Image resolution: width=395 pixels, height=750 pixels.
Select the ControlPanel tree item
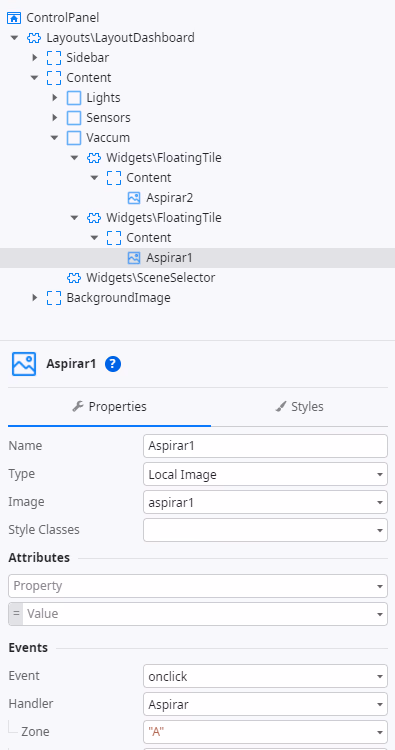tap(63, 18)
